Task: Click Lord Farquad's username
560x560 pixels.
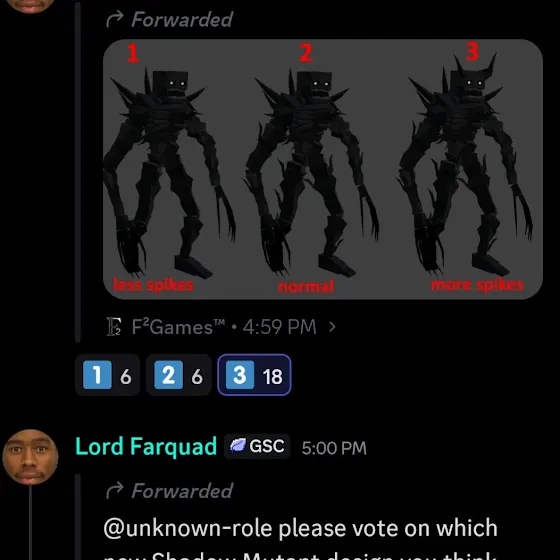Action: pos(146,447)
